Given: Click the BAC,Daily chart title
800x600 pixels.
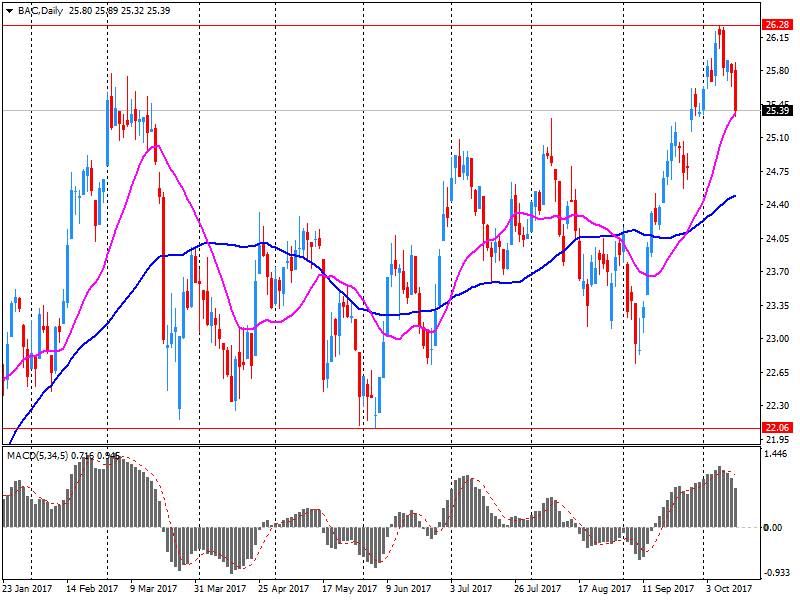Looking at the screenshot, I should tap(40, 11).
